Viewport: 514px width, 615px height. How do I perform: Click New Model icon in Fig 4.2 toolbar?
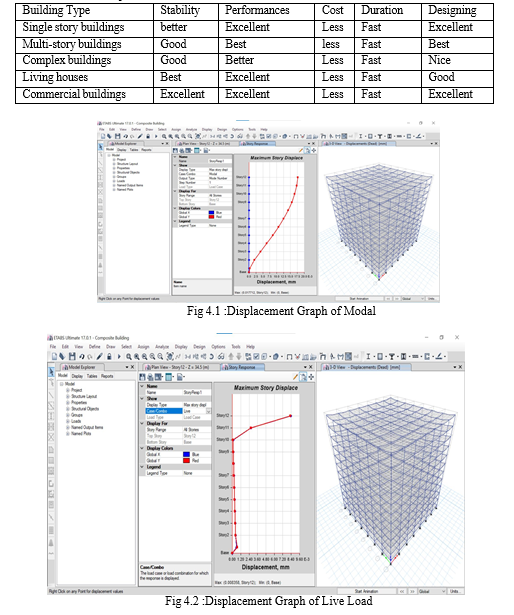(55, 357)
